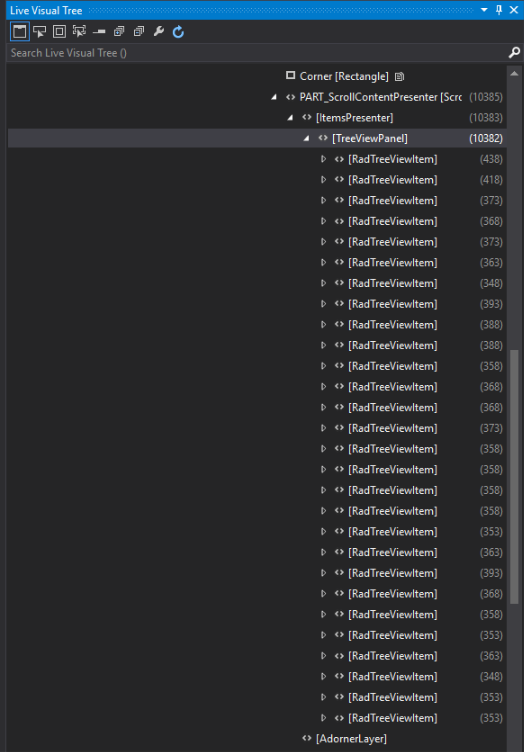Screen dimensions: 524x752
Task: Collapse the [ItemsPresenter] node
Action: [x=290, y=118]
